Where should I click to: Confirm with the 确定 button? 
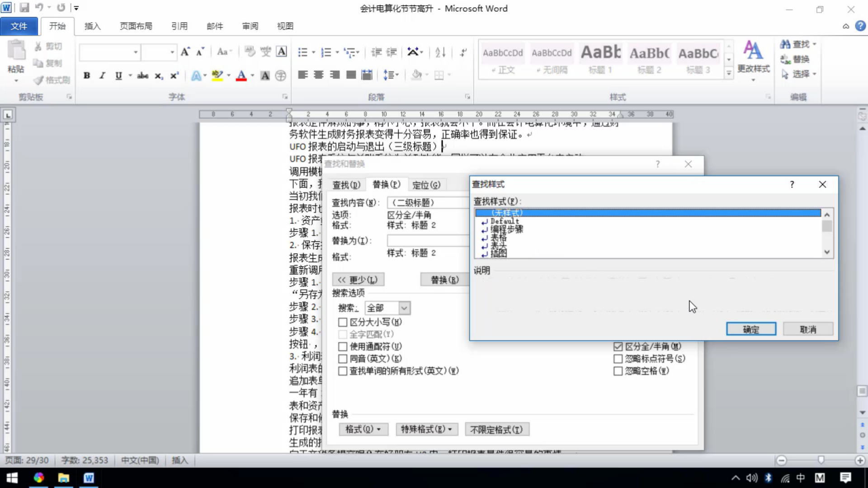751,329
